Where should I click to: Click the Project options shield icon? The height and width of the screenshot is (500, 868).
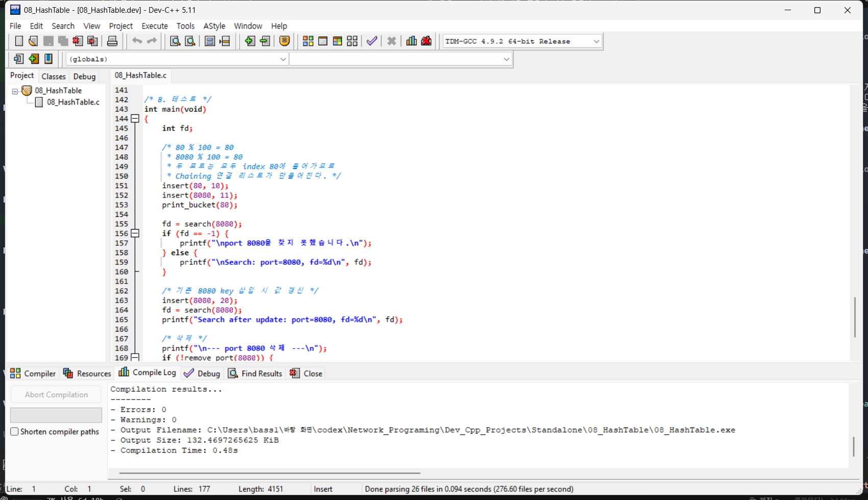point(285,41)
